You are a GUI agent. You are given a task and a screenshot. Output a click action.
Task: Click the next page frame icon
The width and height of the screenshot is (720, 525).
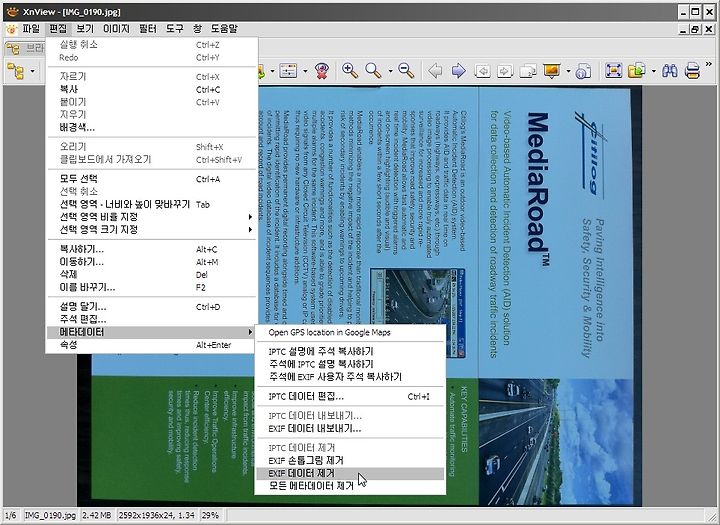[505, 71]
